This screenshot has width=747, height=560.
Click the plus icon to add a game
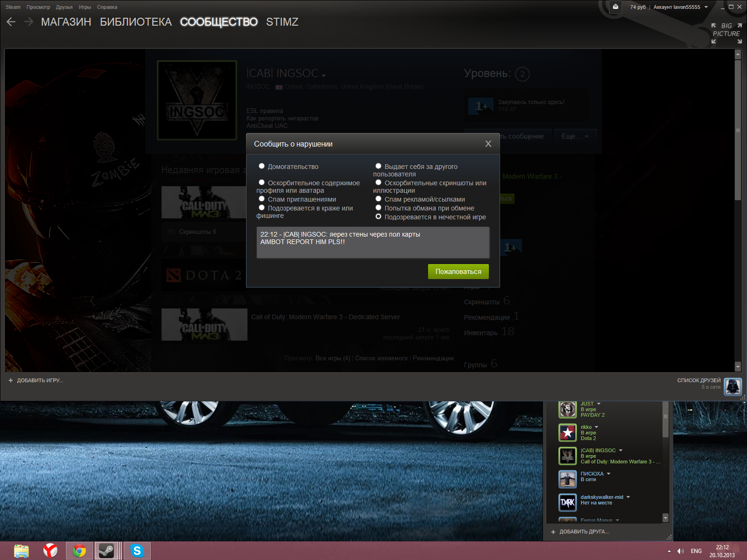[11, 380]
